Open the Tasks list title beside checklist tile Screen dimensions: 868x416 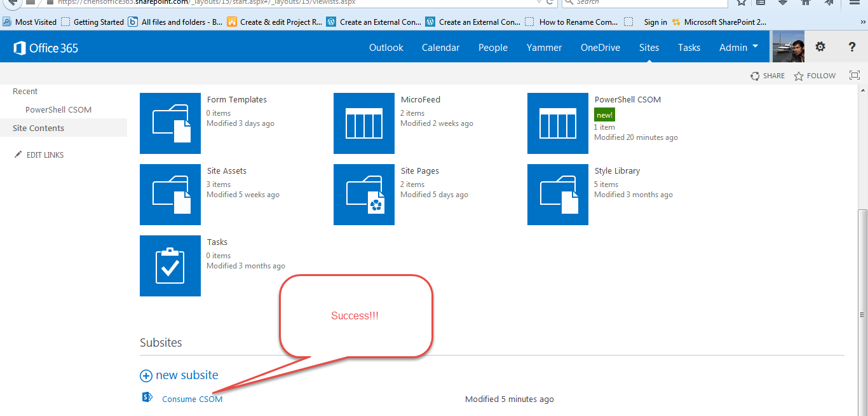tap(217, 242)
